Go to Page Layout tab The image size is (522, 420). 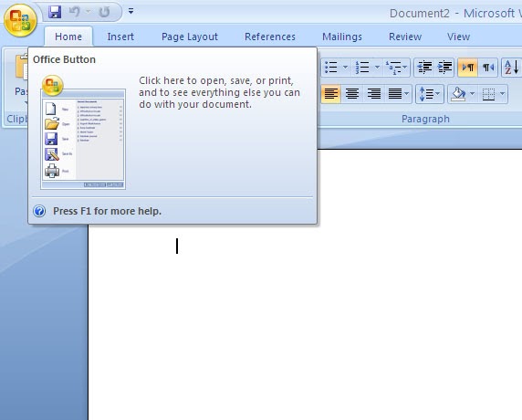[x=190, y=37]
